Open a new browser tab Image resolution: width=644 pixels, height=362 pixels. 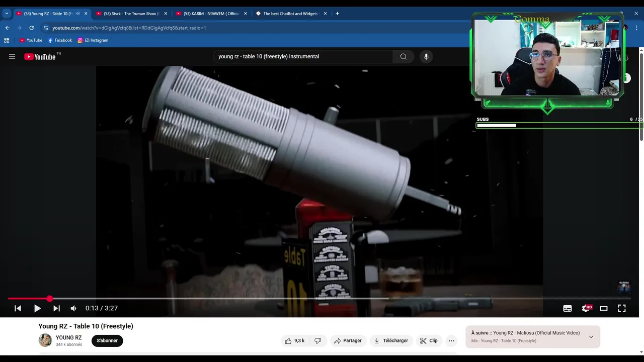point(337,14)
